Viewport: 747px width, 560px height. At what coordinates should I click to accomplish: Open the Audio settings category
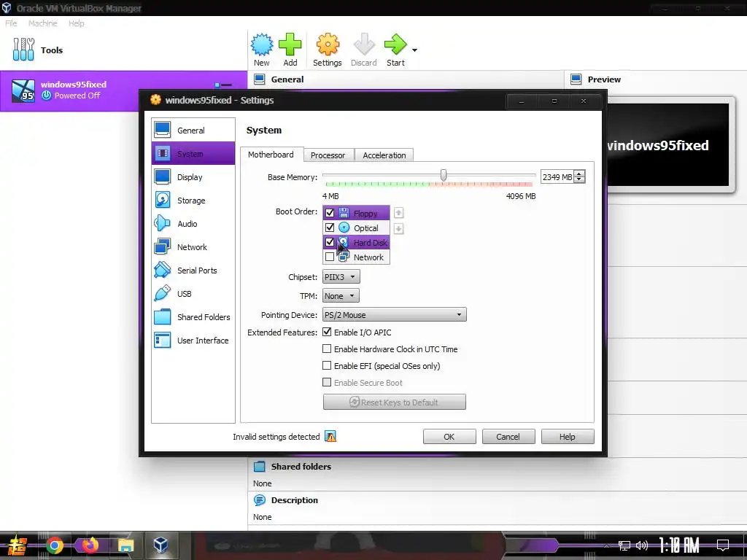[193, 223]
